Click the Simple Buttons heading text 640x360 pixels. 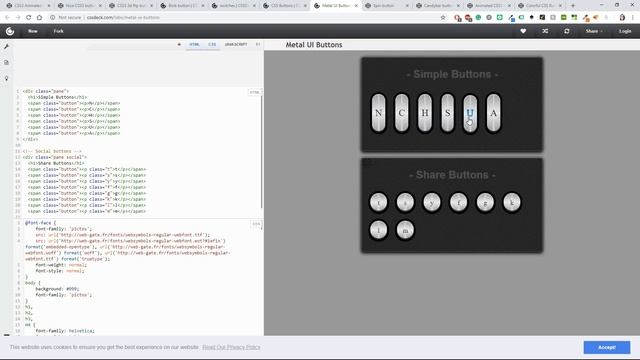452,74
